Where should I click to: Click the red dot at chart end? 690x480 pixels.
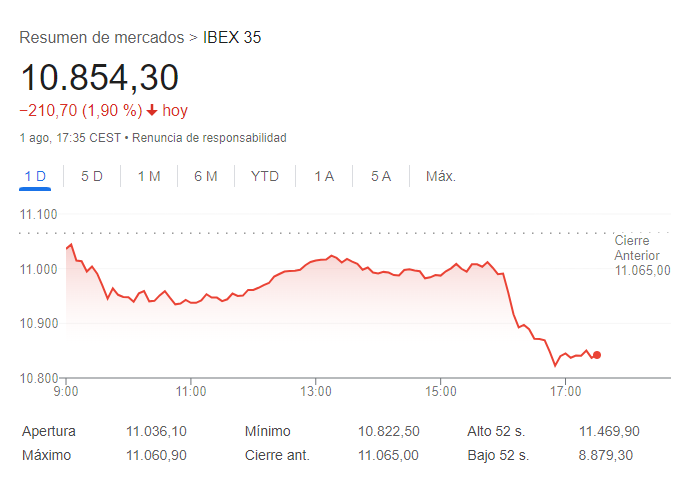click(x=597, y=355)
